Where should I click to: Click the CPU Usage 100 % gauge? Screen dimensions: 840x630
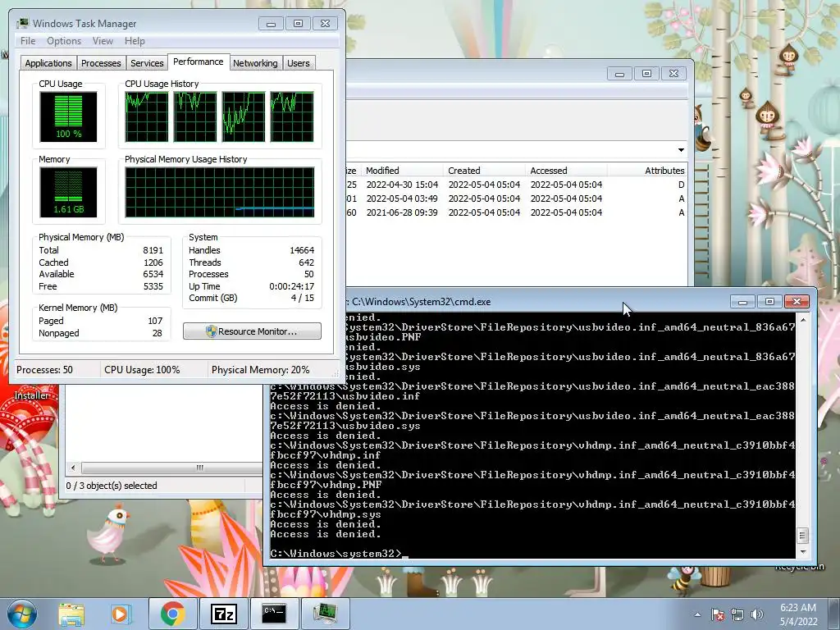(68, 116)
